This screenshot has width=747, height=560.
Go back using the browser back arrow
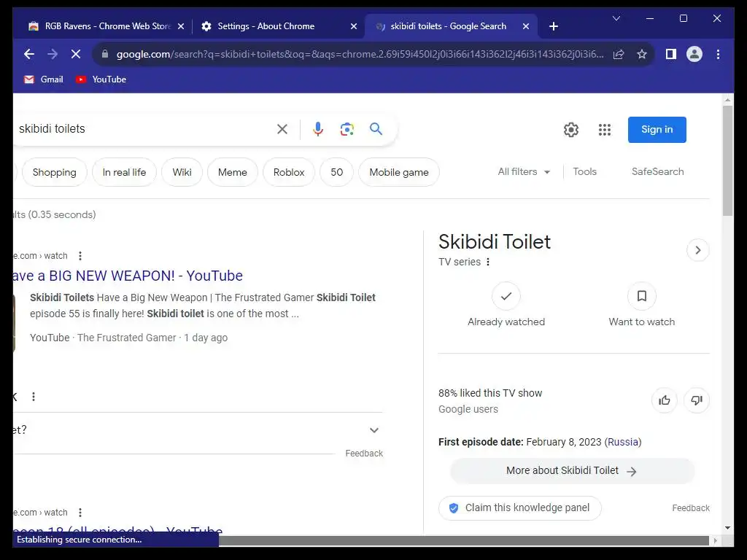(29, 54)
